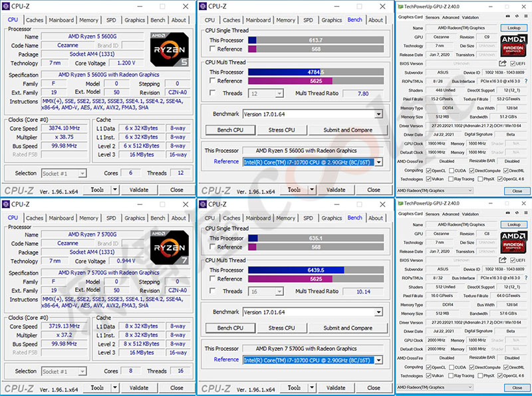Click the multi thread score bar showing 4784.5

pos(316,72)
